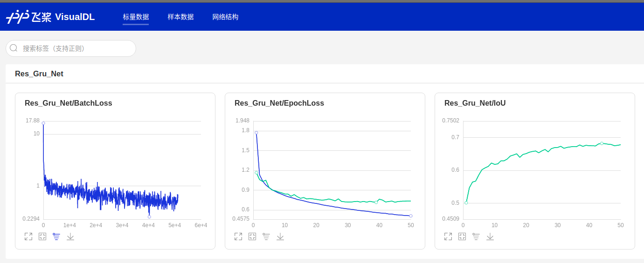Switch to the 样本数据 tab
Image resolution: width=644 pixels, height=263 pixels.
pyautogui.click(x=180, y=17)
